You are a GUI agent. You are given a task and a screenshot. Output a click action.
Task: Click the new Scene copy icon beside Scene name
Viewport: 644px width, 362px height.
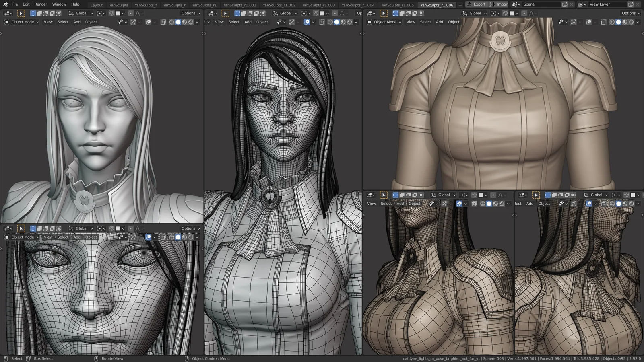565,4
